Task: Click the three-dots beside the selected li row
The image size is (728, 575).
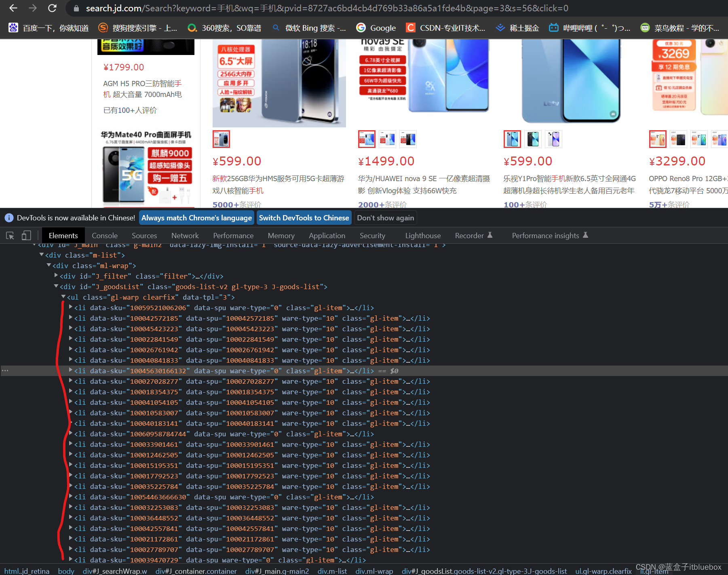Action: point(5,370)
